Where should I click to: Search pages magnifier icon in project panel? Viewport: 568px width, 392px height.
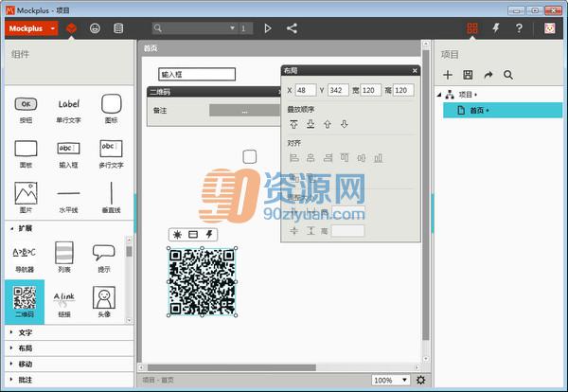coord(508,75)
